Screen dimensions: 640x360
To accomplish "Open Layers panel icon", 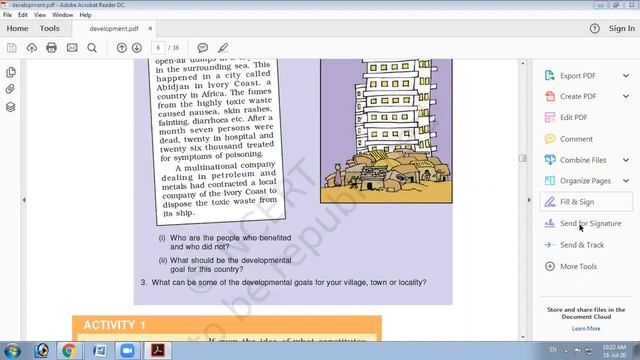I will (x=11, y=107).
